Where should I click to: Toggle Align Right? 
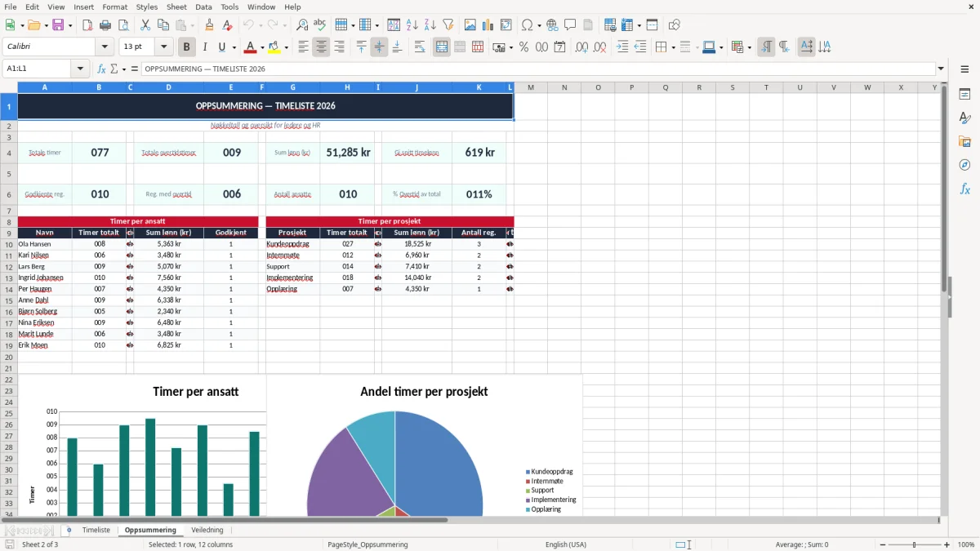tap(339, 47)
